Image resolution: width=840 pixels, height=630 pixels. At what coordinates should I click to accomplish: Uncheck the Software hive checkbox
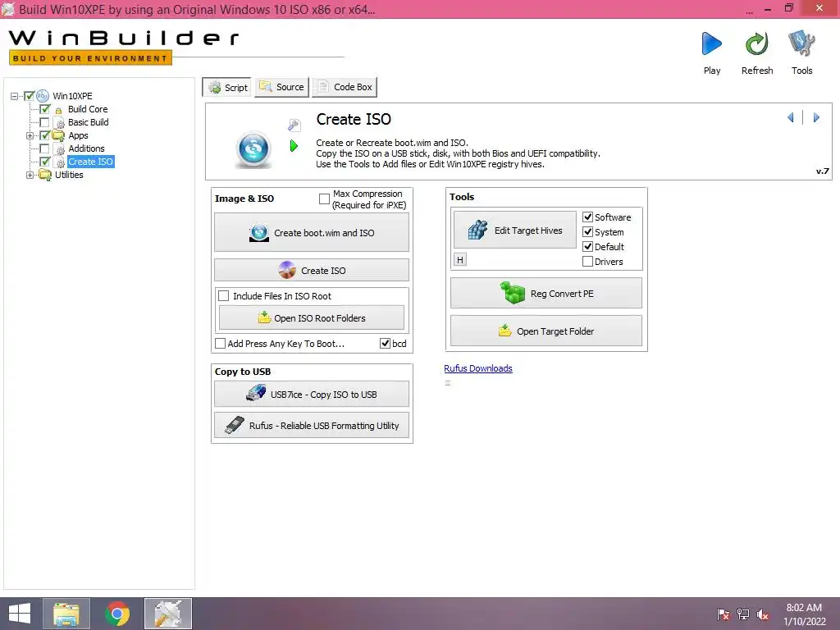coord(587,217)
